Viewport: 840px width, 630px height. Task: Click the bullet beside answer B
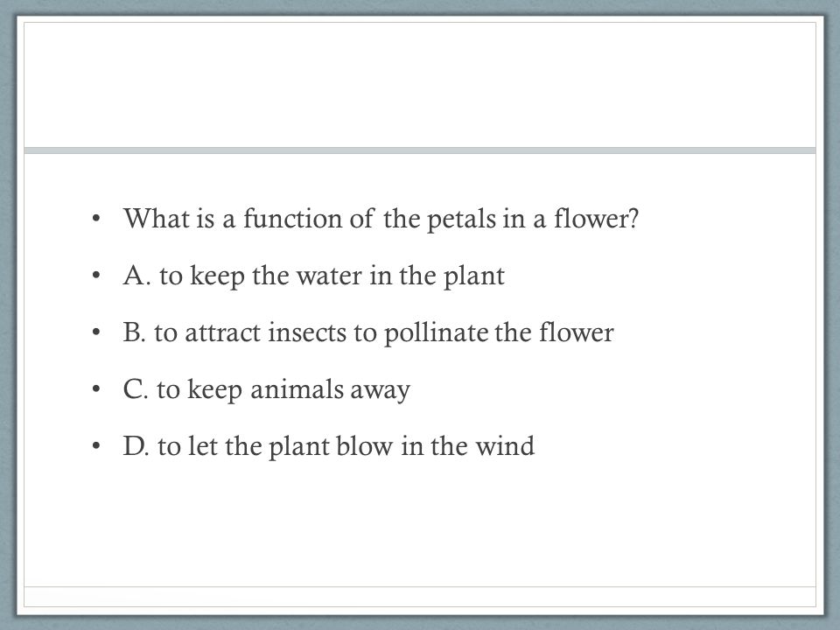pos(96,332)
